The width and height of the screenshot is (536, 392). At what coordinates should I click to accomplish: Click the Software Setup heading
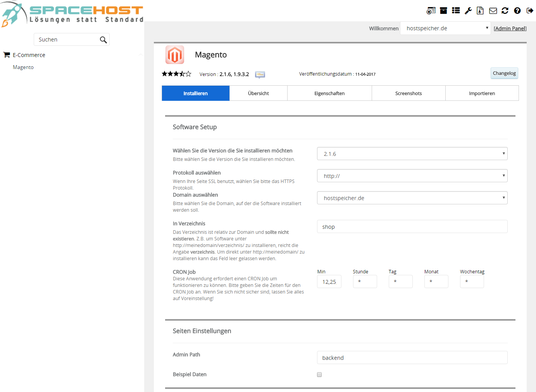point(195,127)
